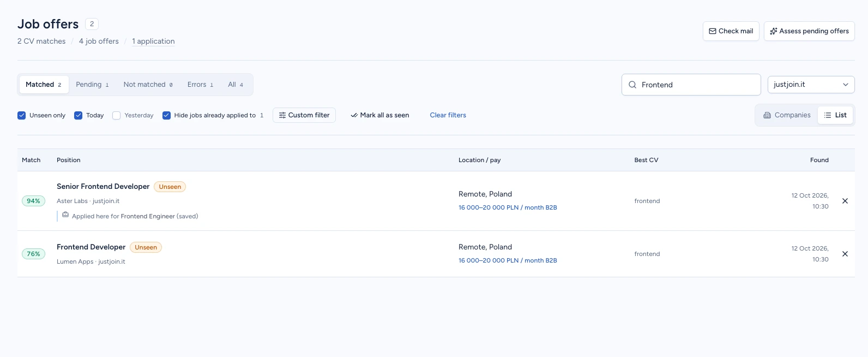Click the Check mail button
This screenshot has height=357, width=868.
pyautogui.click(x=731, y=31)
